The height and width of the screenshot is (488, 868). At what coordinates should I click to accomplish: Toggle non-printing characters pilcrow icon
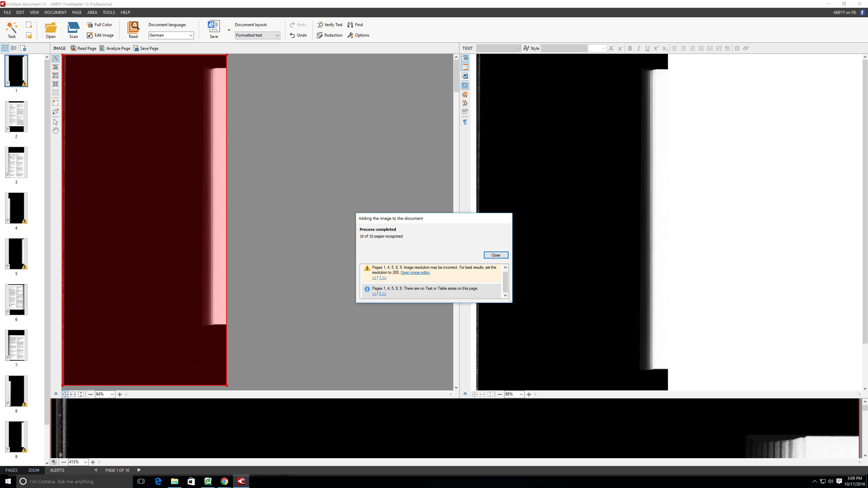[465, 122]
